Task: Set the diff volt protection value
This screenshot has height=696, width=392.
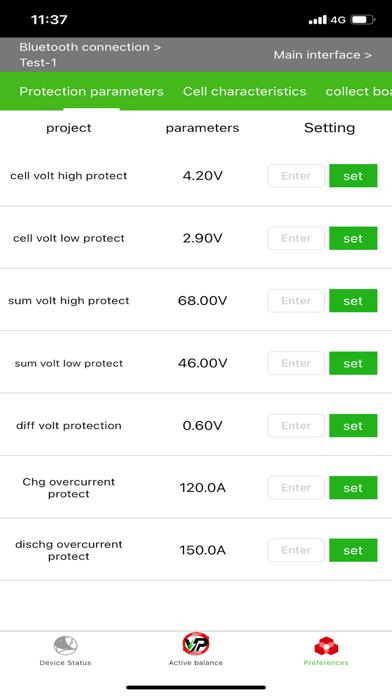Action: tap(353, 426)
